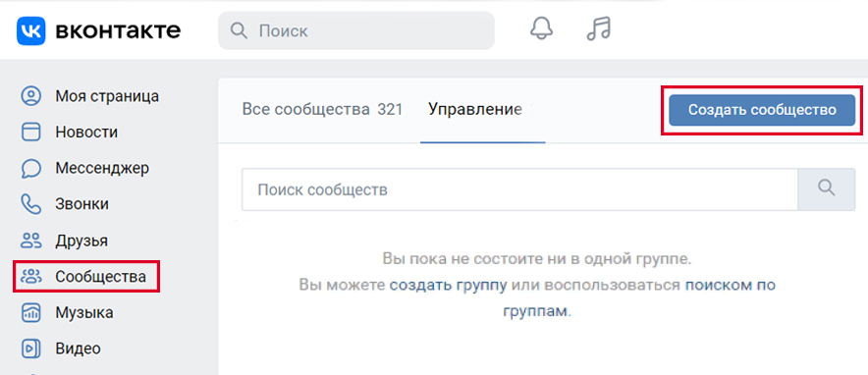Click the Моя страница profile icon
This screenshot has width=868, height=375.
click(x=31, y=95)
